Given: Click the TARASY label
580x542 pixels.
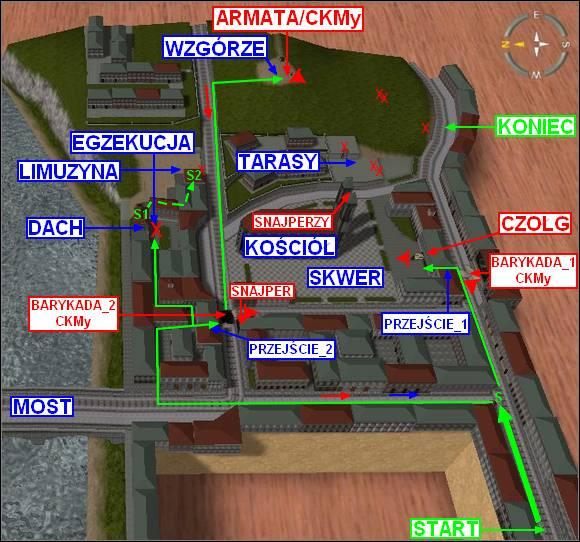Looking at the screenshot, I should pyautogui.click(x=278, y=161).
